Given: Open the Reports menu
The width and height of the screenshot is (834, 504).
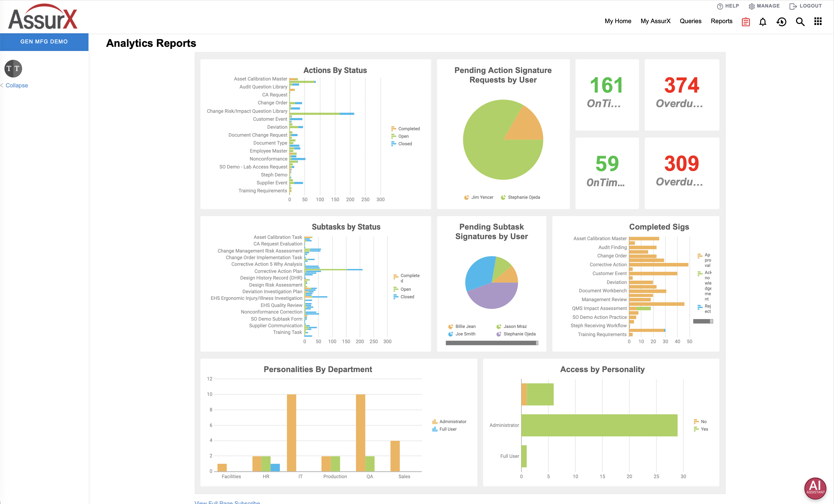Looking at the screenshot, I should click(721, 21).
